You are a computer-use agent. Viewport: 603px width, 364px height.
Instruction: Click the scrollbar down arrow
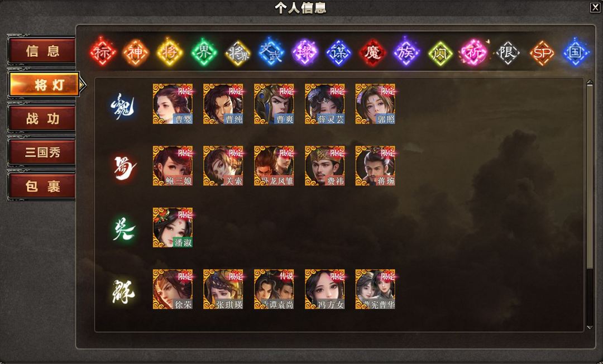tap(590, 328)
